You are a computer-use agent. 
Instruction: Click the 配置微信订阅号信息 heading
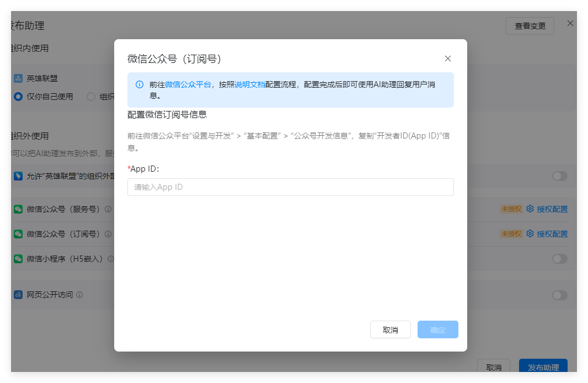click(167, 114)
